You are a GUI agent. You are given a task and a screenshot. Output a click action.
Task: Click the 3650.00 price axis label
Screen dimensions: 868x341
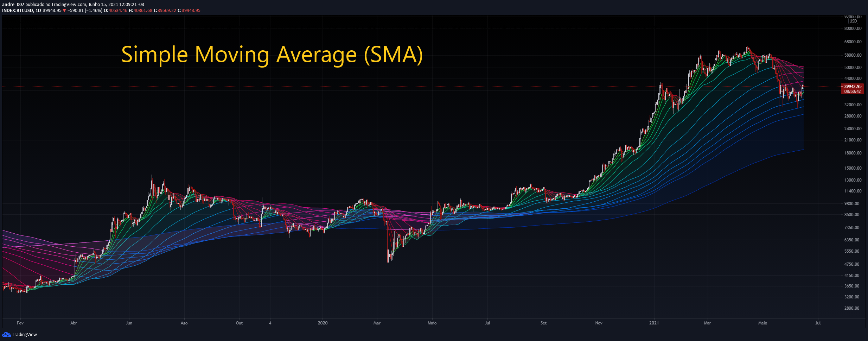tap(852, 286)
